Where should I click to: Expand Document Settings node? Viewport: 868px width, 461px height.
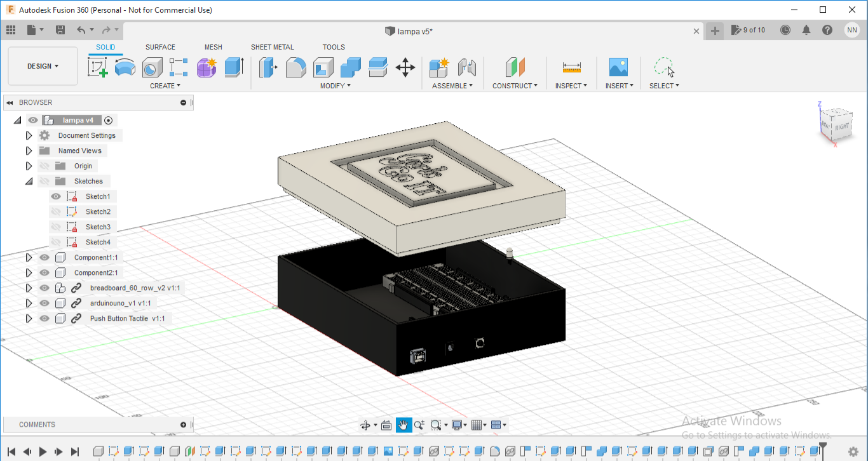(x=29, y=135)
